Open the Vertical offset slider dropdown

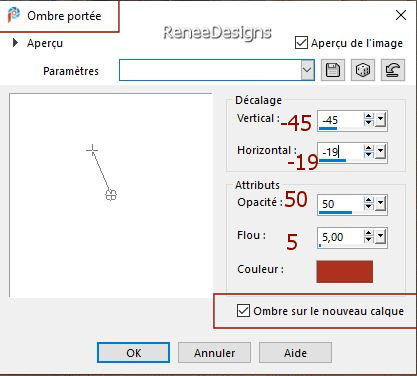click(380, 120)
